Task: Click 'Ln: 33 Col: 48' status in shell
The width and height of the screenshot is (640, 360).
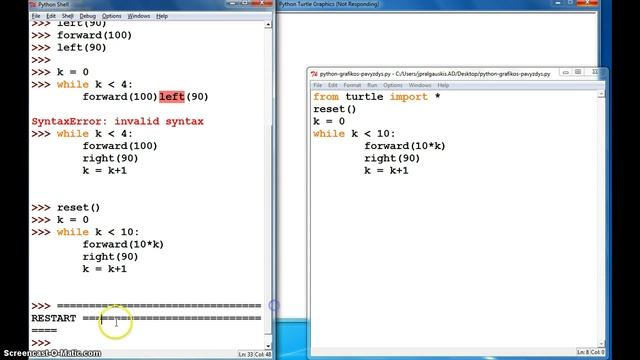Action: coord(254,354)
